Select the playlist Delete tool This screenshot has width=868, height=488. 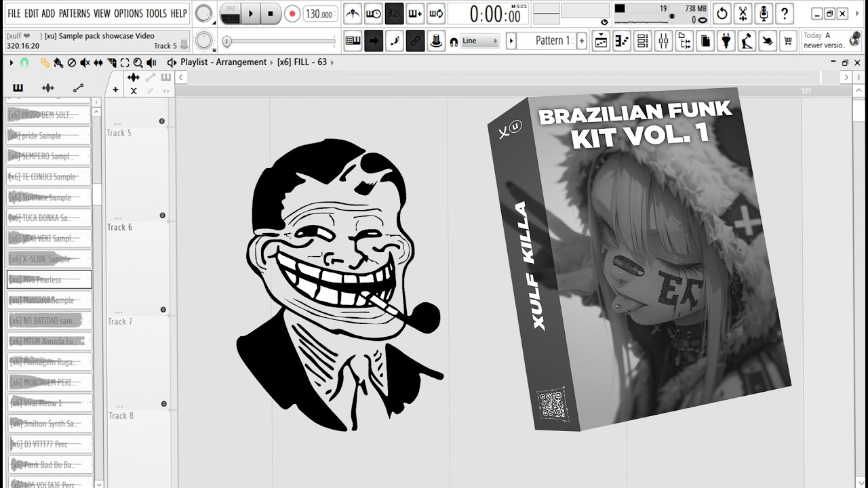tap(71, 62)
